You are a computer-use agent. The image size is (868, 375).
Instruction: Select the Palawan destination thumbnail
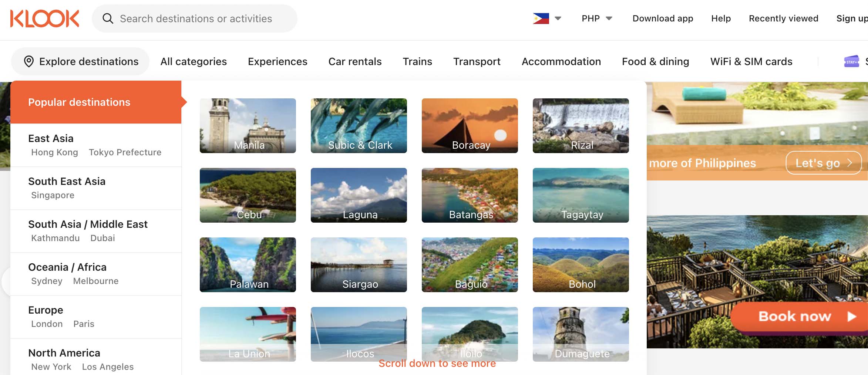coord(248,265)
